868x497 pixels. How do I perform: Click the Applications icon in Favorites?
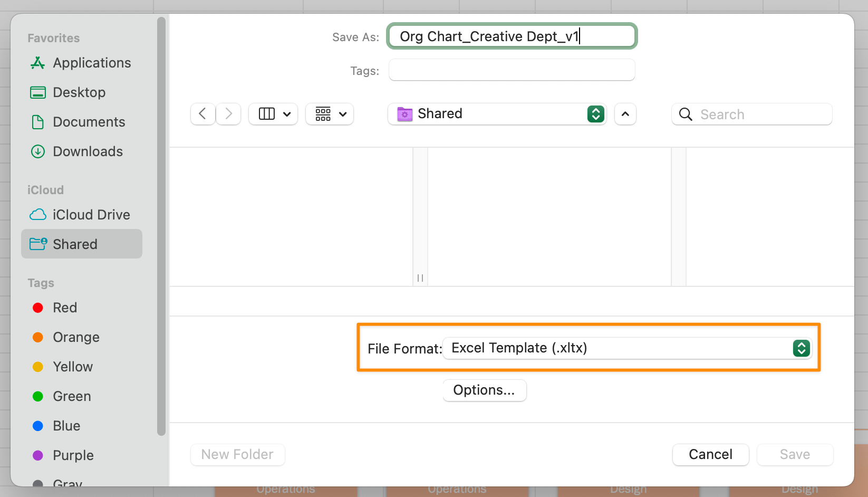38,63
